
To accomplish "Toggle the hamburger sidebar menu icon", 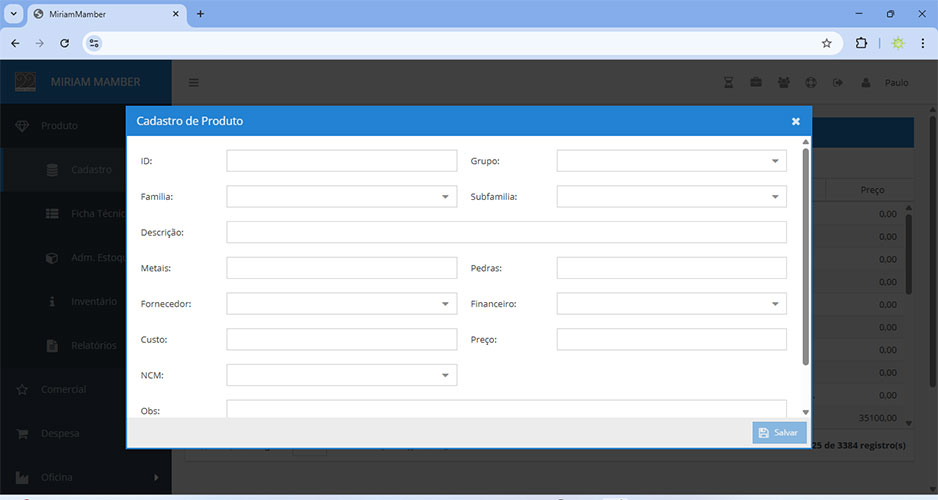I will click(193, 83).
